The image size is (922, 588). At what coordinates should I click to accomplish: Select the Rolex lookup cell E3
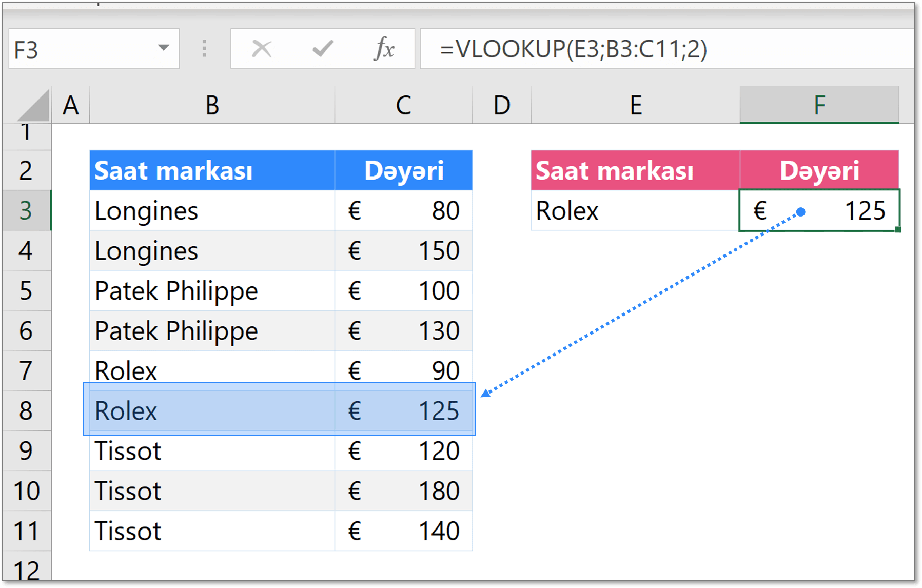coord(635,210)
